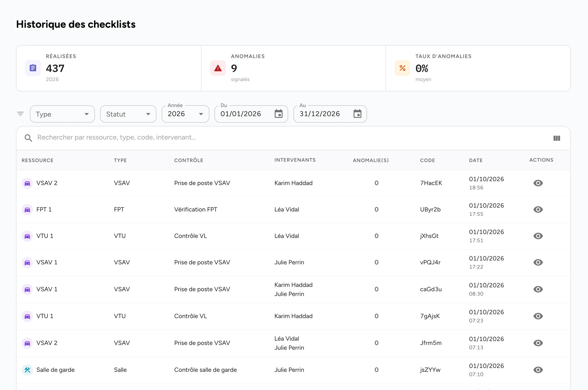Sort by the Date column header
This screenshot has width=588, height=390.
[476, 160]
